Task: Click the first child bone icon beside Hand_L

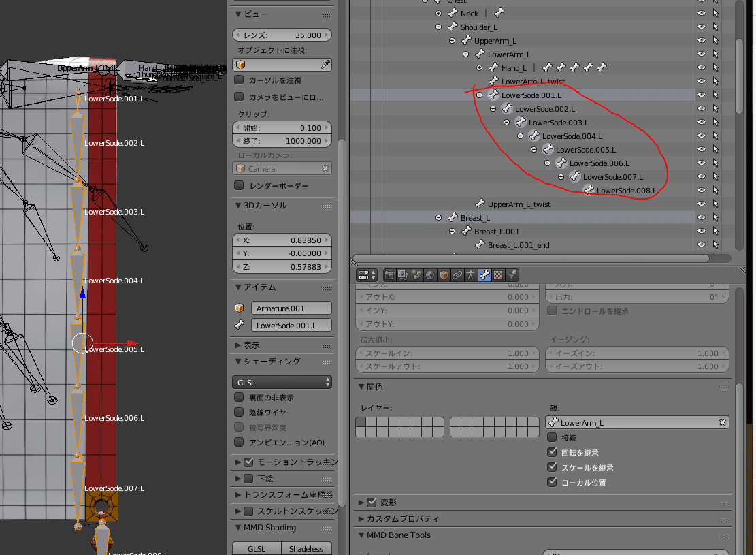Action: click(547, 67)
